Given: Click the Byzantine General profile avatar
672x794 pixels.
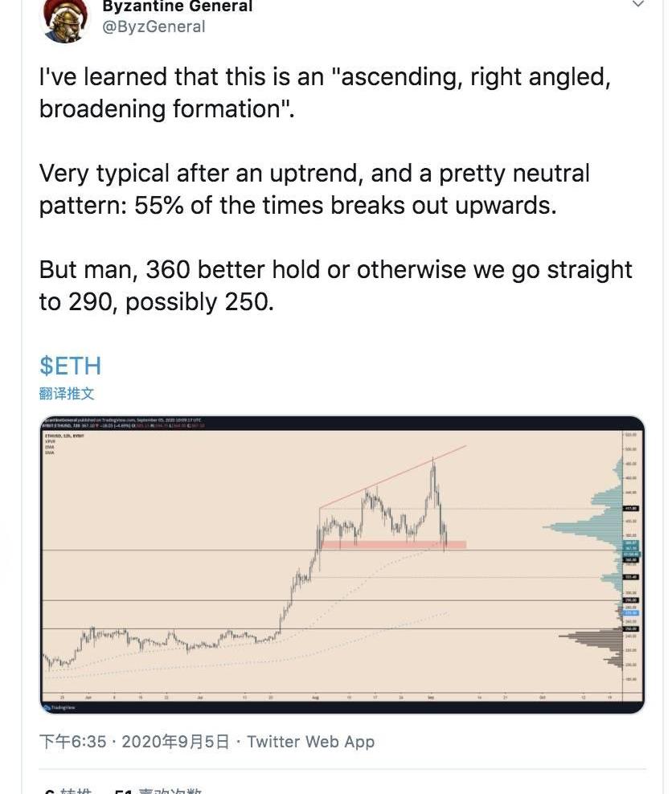Looking at the screenshot, I should 65,18.
